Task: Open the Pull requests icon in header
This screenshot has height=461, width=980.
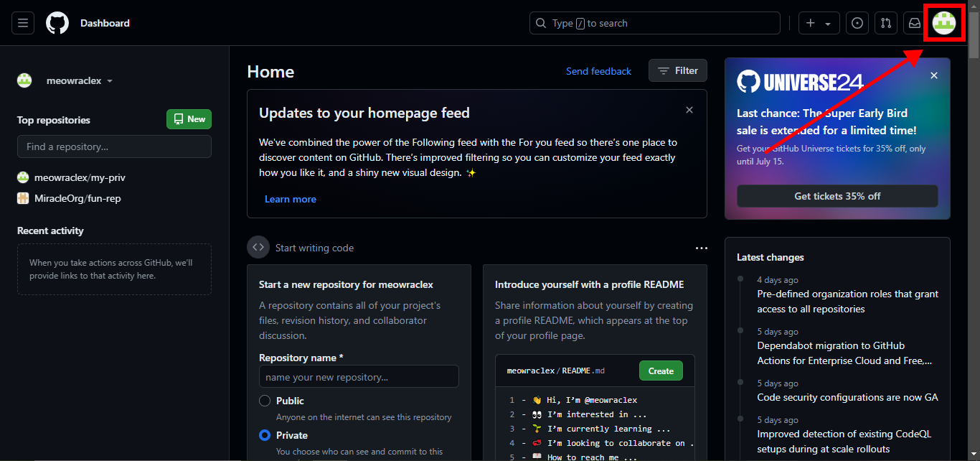Action: click(x=886, y=23)
